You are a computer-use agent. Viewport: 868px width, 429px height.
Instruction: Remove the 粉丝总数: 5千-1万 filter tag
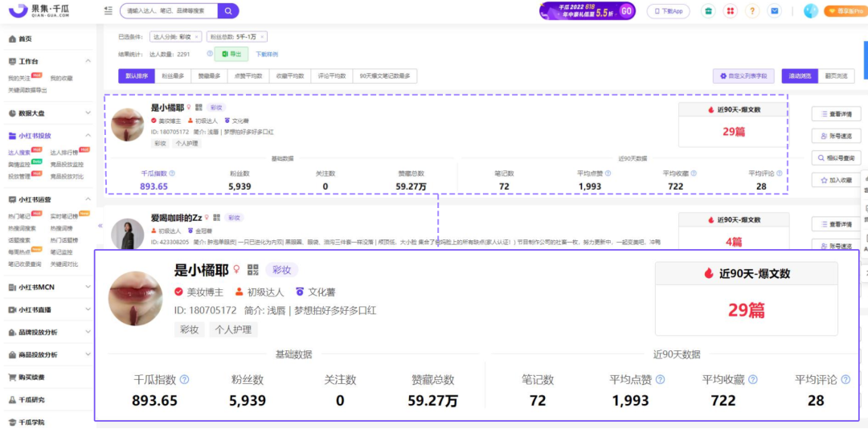262,37
